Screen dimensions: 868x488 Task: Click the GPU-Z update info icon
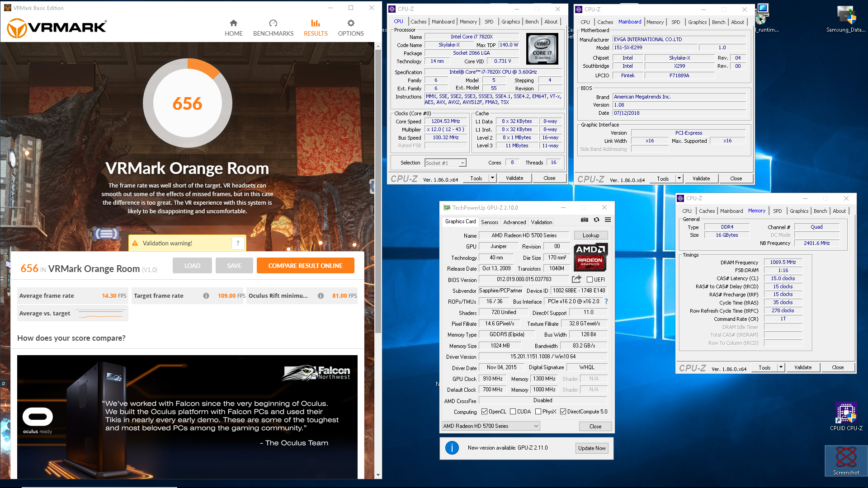tap(452, 448)
